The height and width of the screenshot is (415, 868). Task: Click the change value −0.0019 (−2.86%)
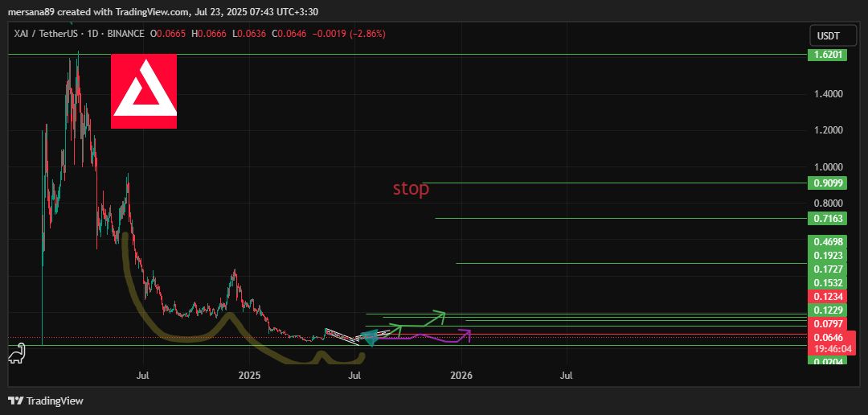point(349,34)
